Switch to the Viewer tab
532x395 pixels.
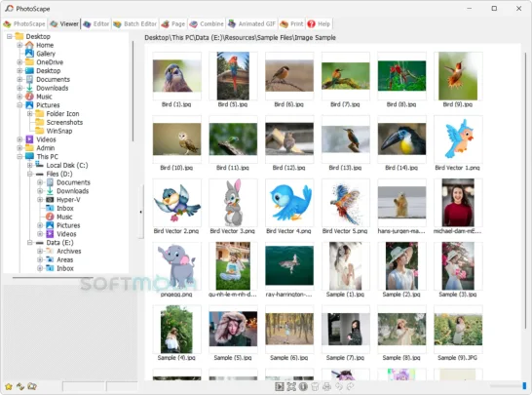64,23
